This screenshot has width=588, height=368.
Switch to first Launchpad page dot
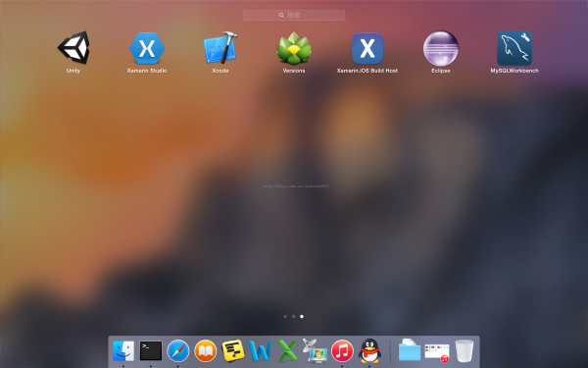285,317
